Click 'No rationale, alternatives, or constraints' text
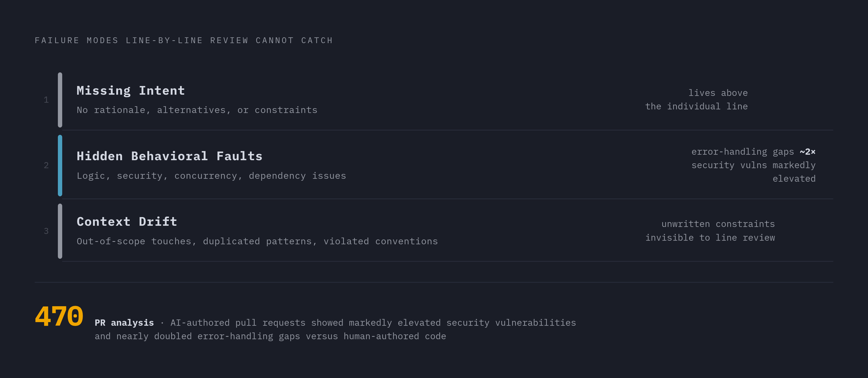Viewport: 868px width, 378px height. point(197,110)
